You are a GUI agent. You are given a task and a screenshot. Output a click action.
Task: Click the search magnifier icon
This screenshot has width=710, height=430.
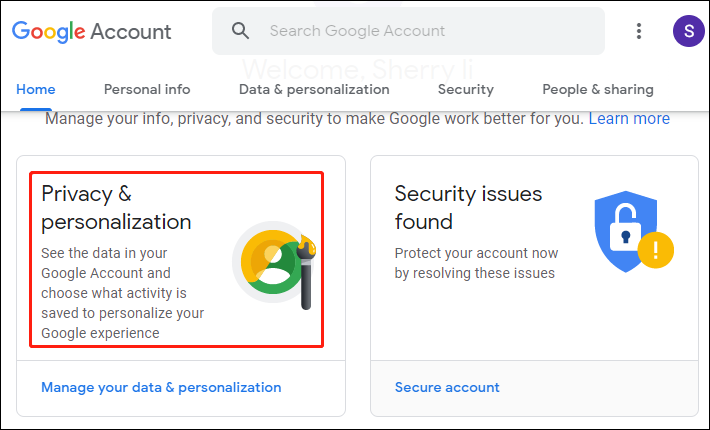(240, 31)
